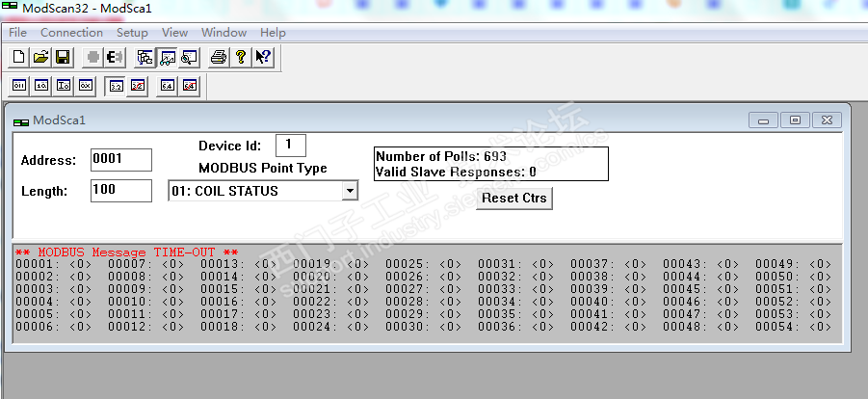The height and width of the screenshot is (399, 868).
Task: Select the coil entry 00007: <0>
Action: (145, 264)
